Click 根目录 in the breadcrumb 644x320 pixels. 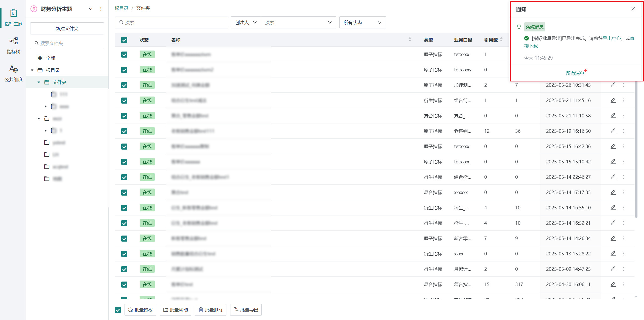[122, 8]
